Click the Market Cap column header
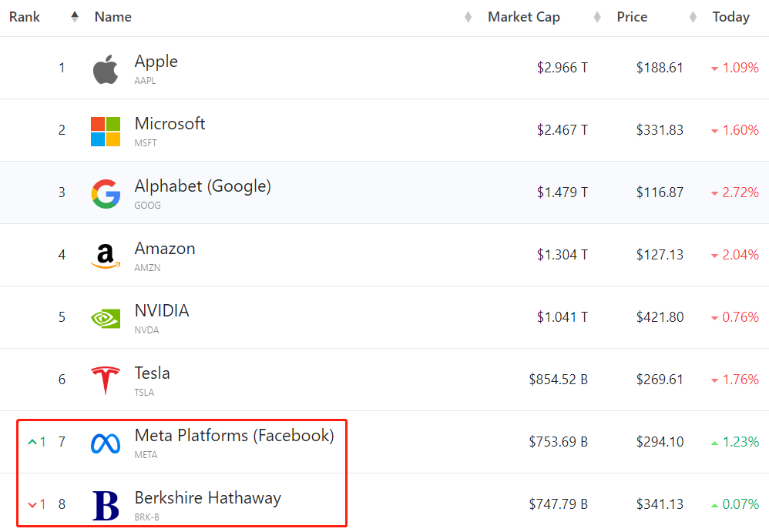Image resolution: width=769 pixels, height=532 pixels. (524, 17)
